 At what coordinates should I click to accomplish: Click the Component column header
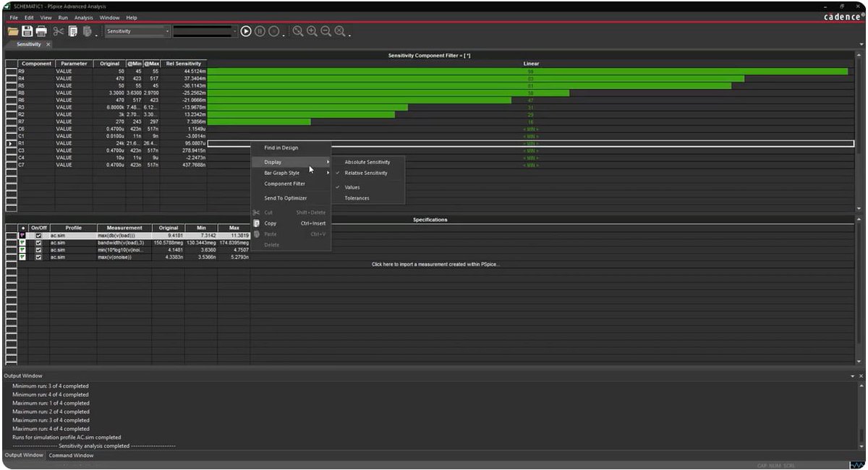tap(36, 64)
